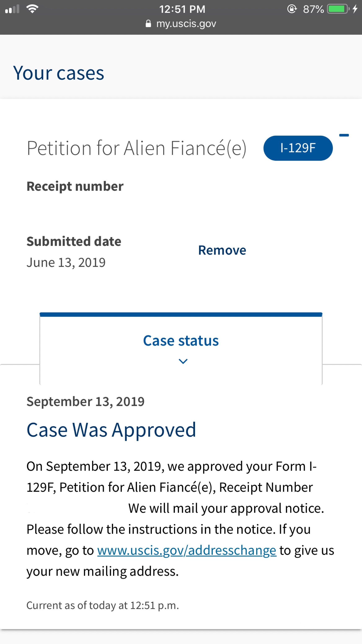Tap the 12:51 PM clock
362x644 pixels.
182,9
